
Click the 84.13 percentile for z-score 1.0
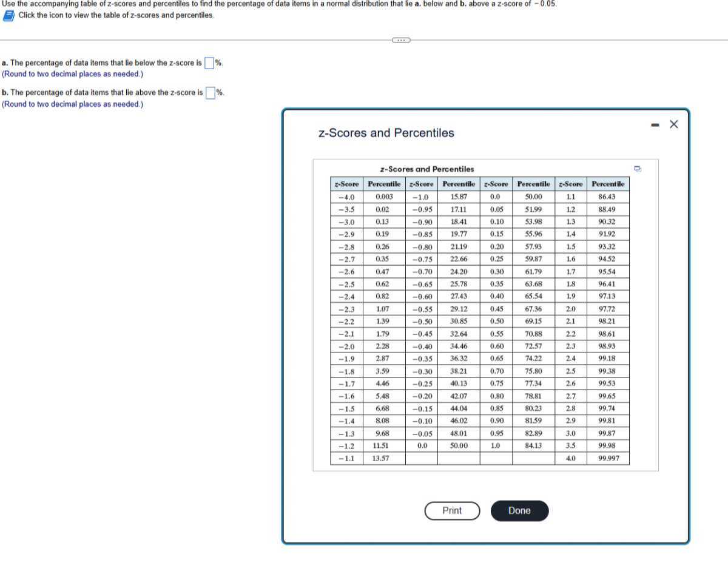pos(533,446)
